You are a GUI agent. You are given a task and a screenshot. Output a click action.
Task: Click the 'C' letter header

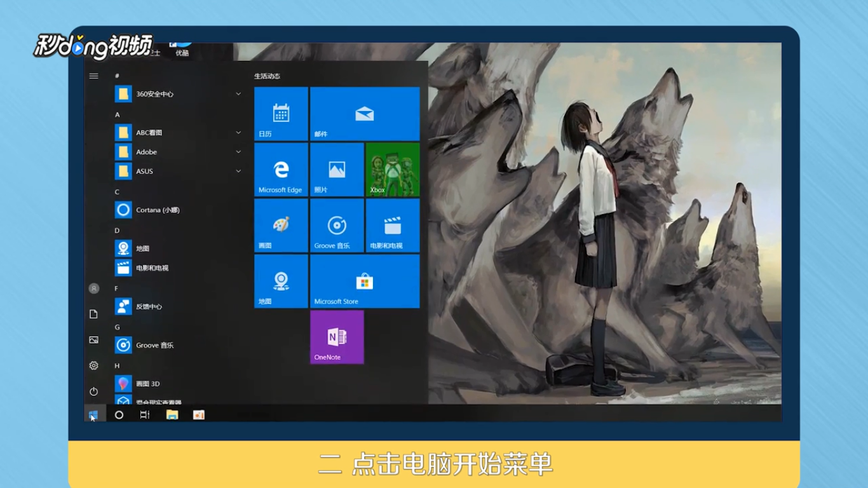pyautogui.click(x=117, y=192)
